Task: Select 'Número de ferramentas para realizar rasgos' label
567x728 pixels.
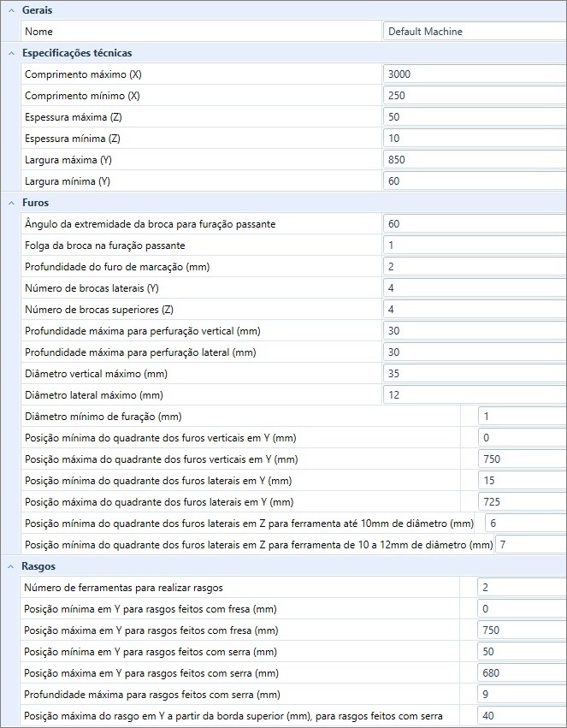Action: point(123,588)
